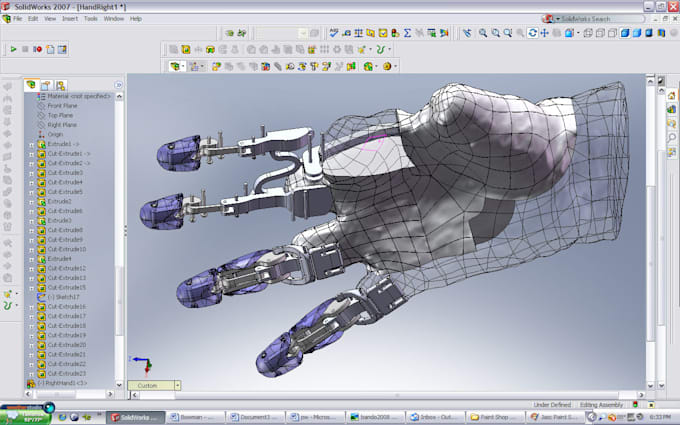This screenshot has width=680, height=425.
Task: Open the Custom view dropdown
Action: pyautogui.click(x=177, y=385)
